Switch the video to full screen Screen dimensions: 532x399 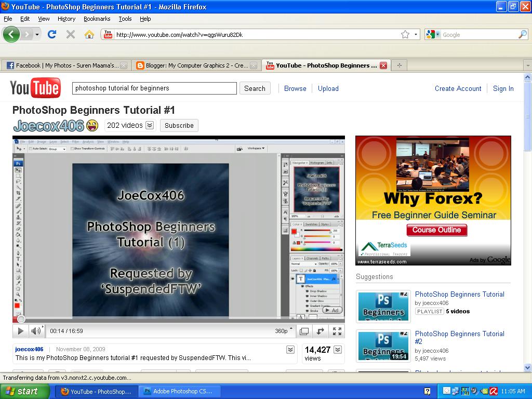[x=337, y=331]
